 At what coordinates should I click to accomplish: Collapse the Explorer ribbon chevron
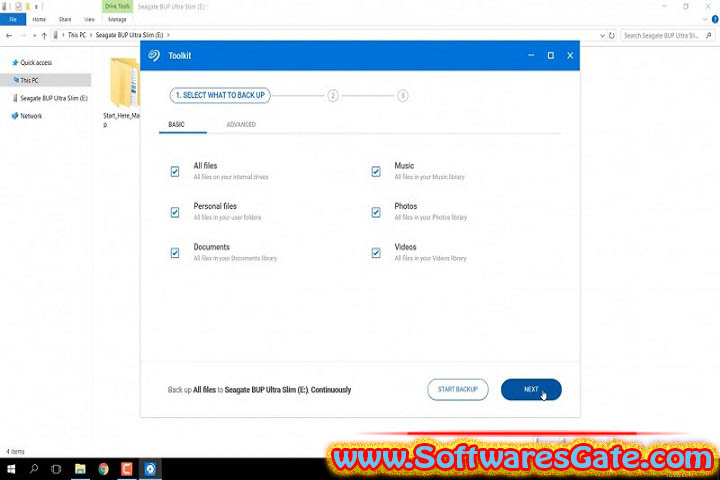tap(705, 19)
